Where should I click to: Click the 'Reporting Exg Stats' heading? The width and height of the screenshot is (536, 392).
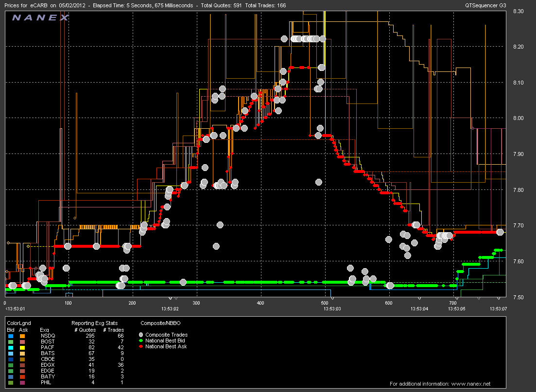[x=94, y=323]
